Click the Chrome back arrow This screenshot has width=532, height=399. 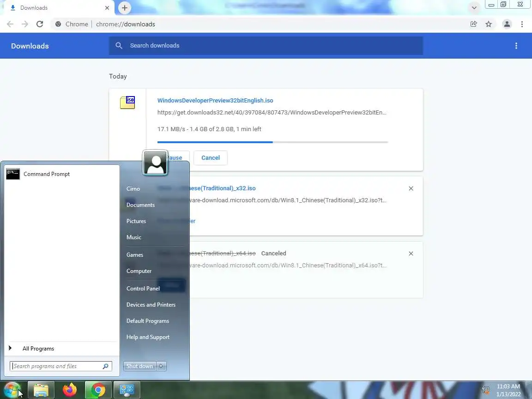pyautogui.click(x=10, y=24)
